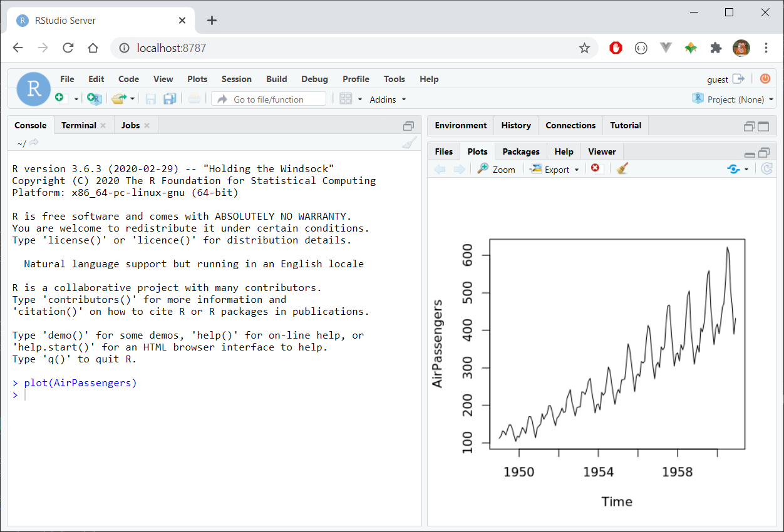Switch to the Terminal tab
The image size is (784, 532).
click(x=79, y=125)
